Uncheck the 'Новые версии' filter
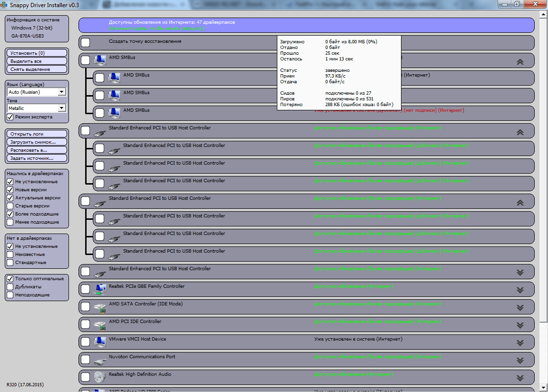This screenshot has height=392, width=548. (10, 190)
